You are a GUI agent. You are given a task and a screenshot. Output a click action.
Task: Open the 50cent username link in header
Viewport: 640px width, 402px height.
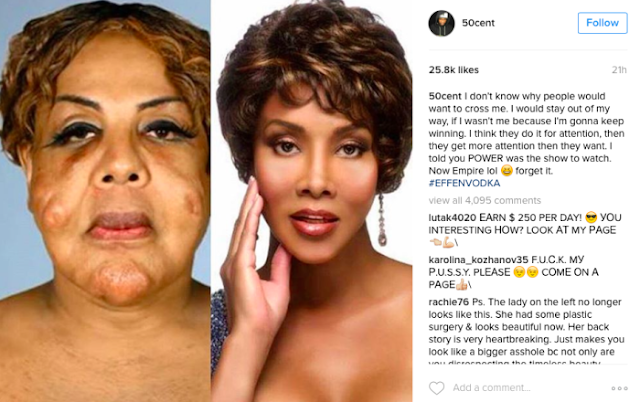click(x=478, y=23)
